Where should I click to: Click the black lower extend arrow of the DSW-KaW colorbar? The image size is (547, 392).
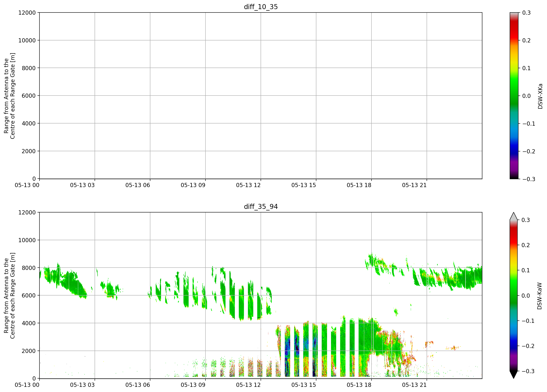coord(514,375)
